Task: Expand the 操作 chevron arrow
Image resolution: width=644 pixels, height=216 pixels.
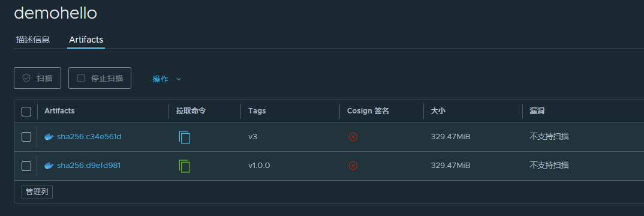Action: click(179, 79)
